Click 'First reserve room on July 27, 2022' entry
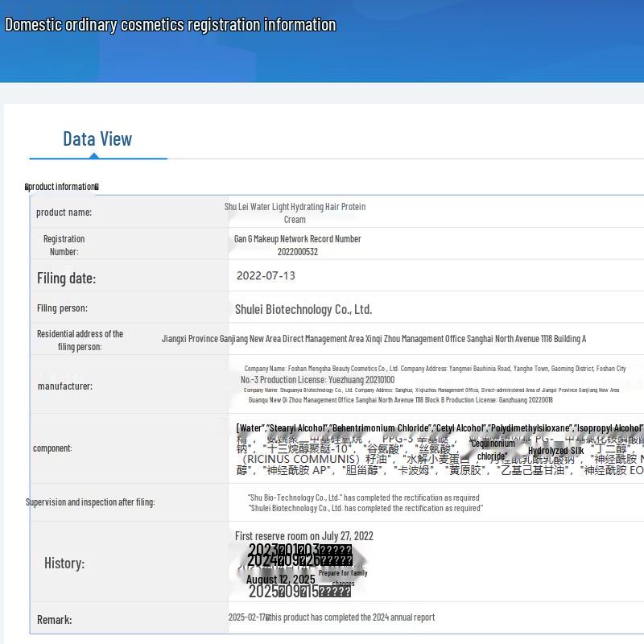Screen dimensions: 644x644 point(304,536)
